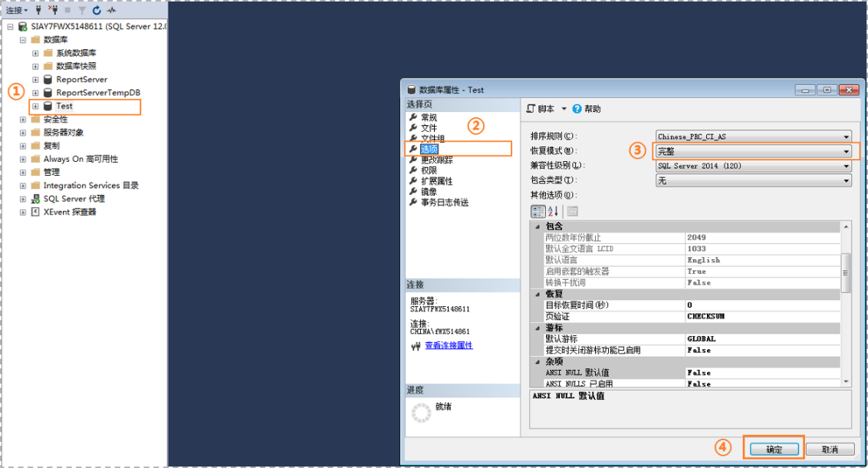
Task: Expand the Test database node
Action: 35,106
